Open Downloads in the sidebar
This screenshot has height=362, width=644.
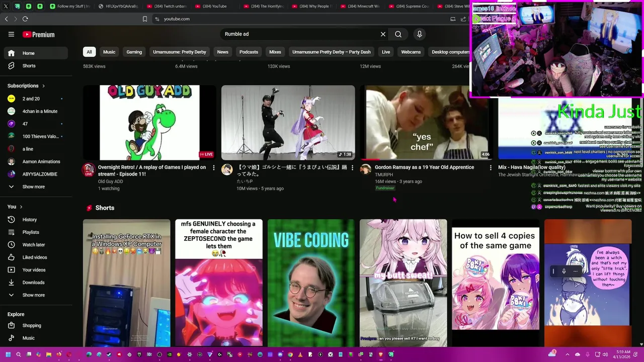tap(36, 283)
